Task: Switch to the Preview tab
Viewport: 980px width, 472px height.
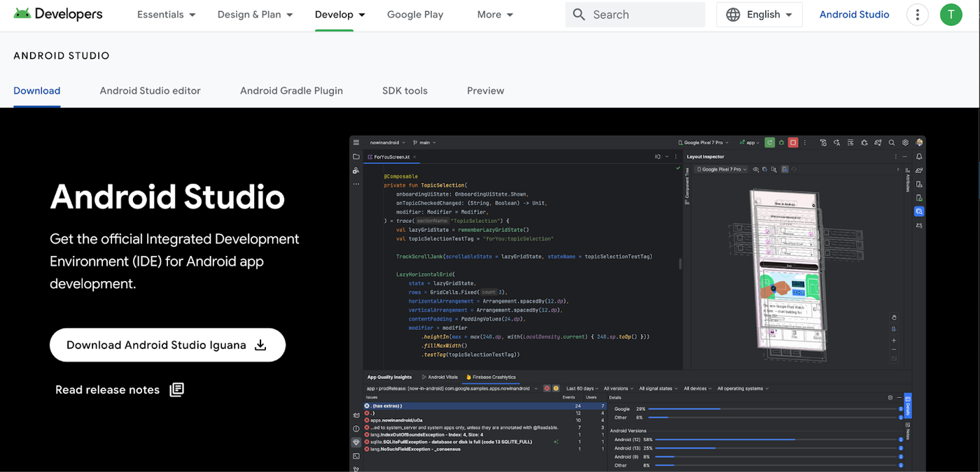Action: pos(486,91)
